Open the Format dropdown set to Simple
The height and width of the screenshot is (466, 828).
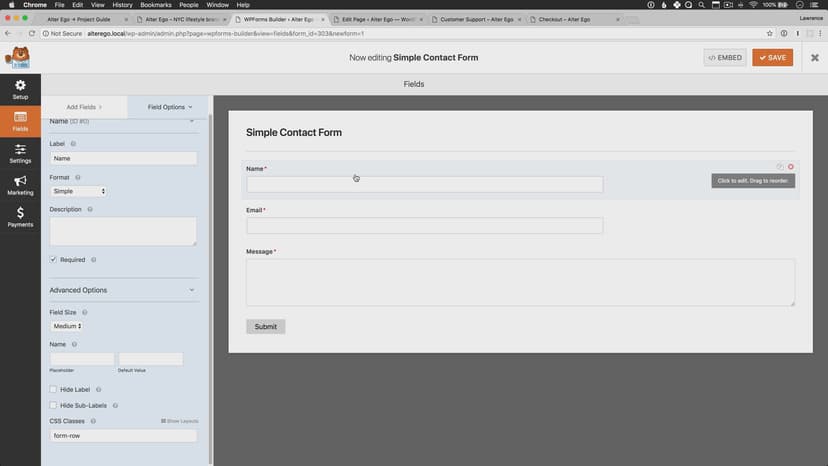(x=79, y=191)
